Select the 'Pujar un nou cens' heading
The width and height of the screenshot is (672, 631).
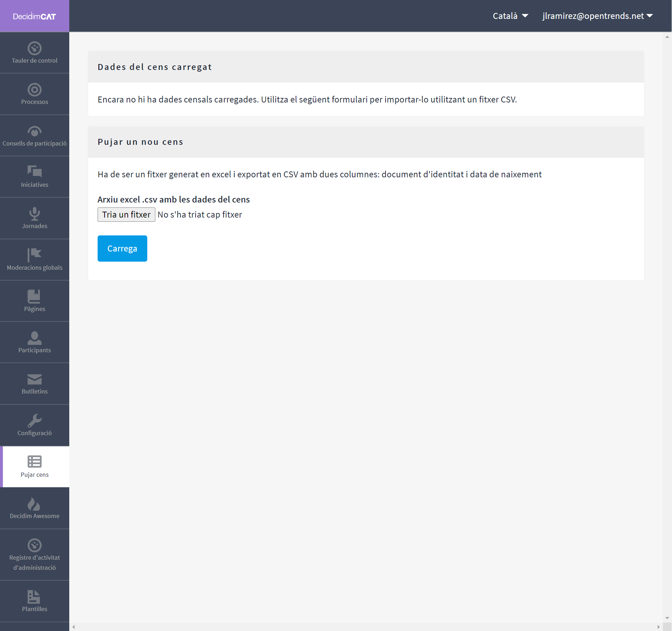140,142
